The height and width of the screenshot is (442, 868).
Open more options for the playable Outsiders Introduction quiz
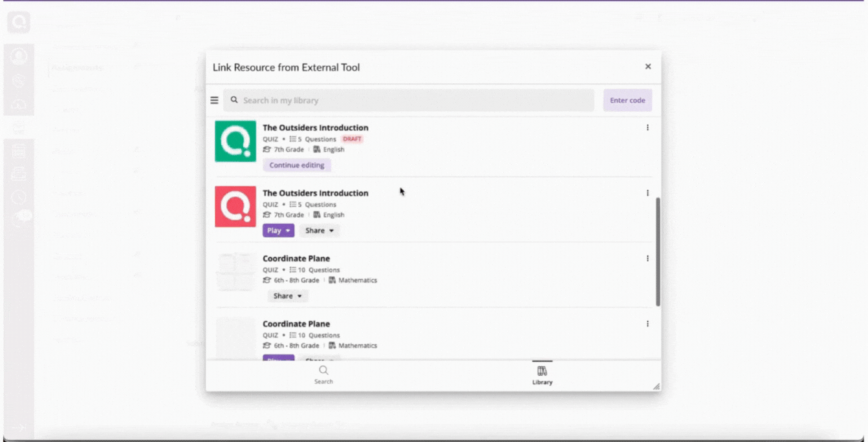tap(647, 193)
